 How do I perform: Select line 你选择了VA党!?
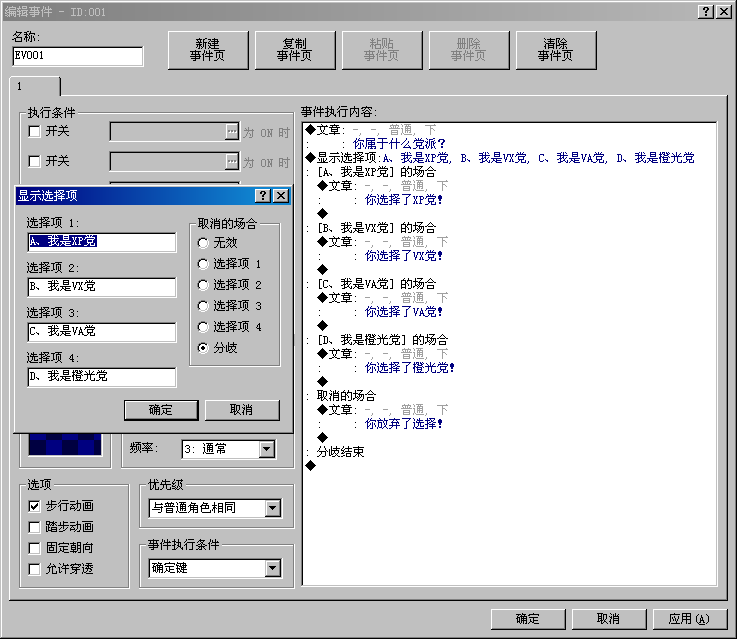[x=404, y=312]
